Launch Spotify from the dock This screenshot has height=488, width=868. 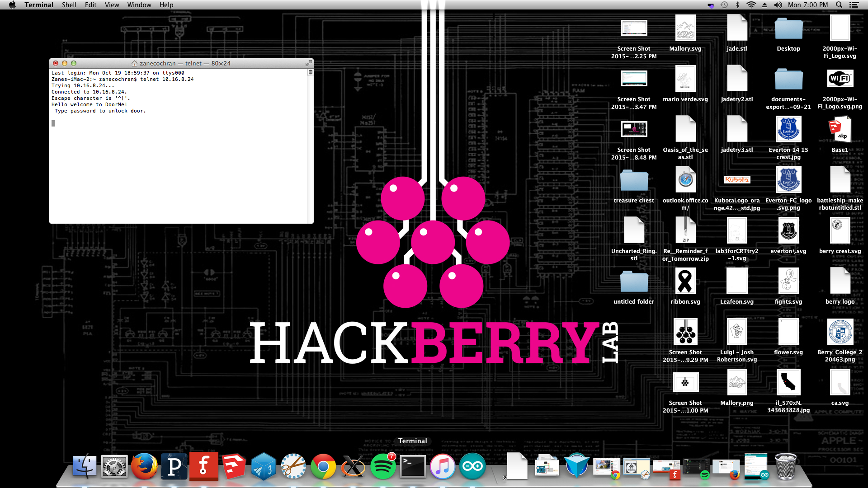[x=383, y=466]
